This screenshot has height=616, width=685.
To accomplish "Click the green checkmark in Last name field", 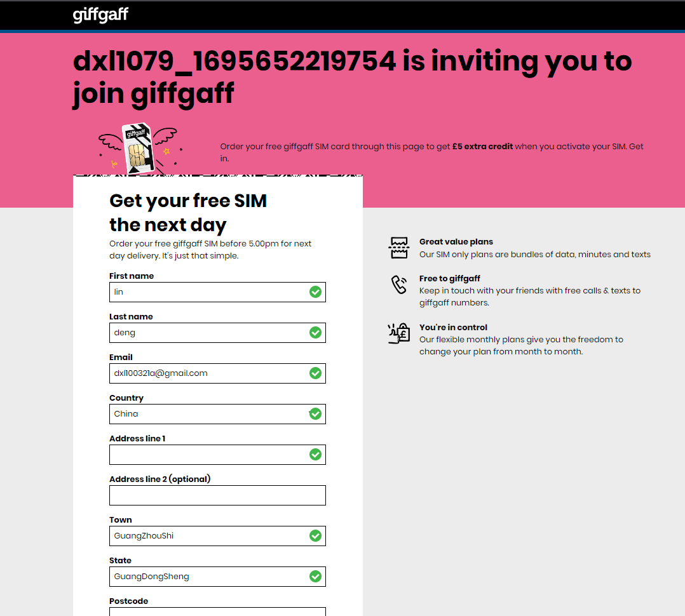I will click(315, 333).
